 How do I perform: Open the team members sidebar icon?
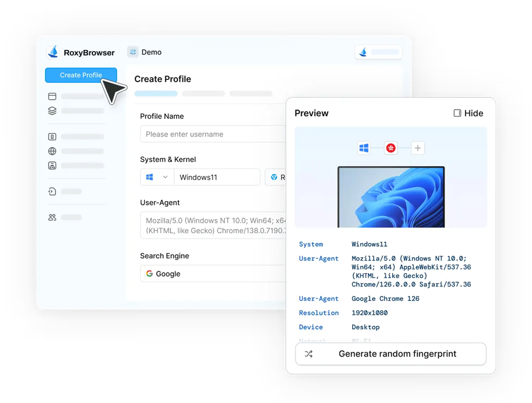(52, 217)
